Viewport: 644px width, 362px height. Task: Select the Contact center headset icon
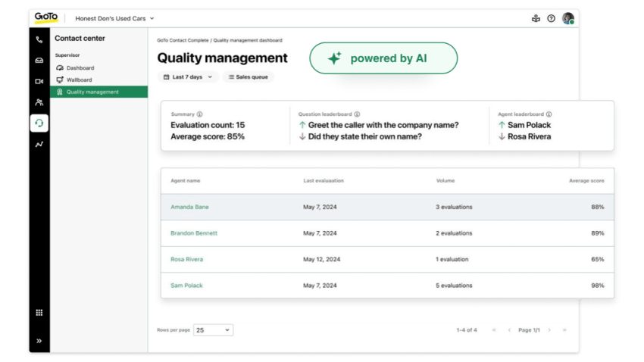pos(39,123)
